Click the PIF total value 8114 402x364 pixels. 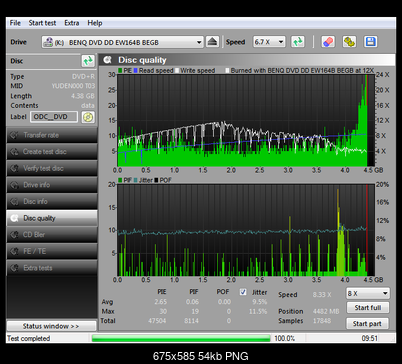191,321
